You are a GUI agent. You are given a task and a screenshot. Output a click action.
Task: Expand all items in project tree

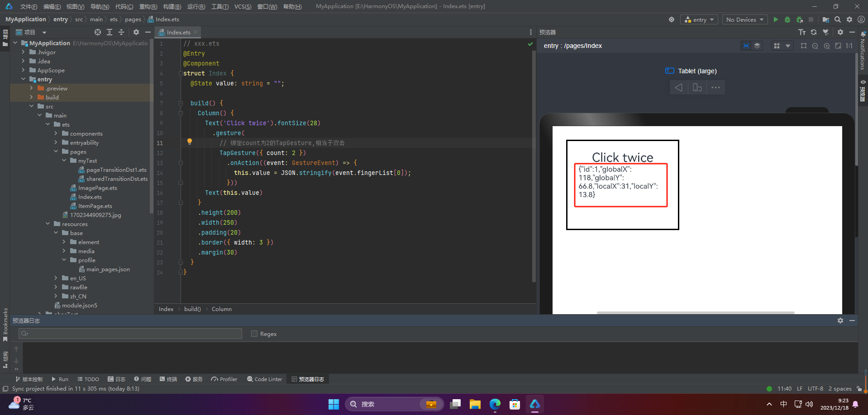[x=110, y=32]
